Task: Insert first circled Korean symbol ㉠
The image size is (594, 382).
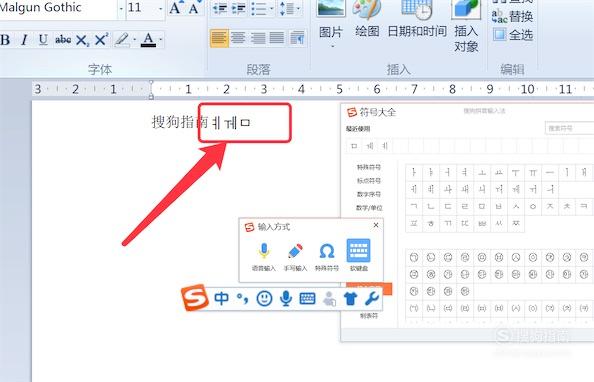Action: (414, 258)
